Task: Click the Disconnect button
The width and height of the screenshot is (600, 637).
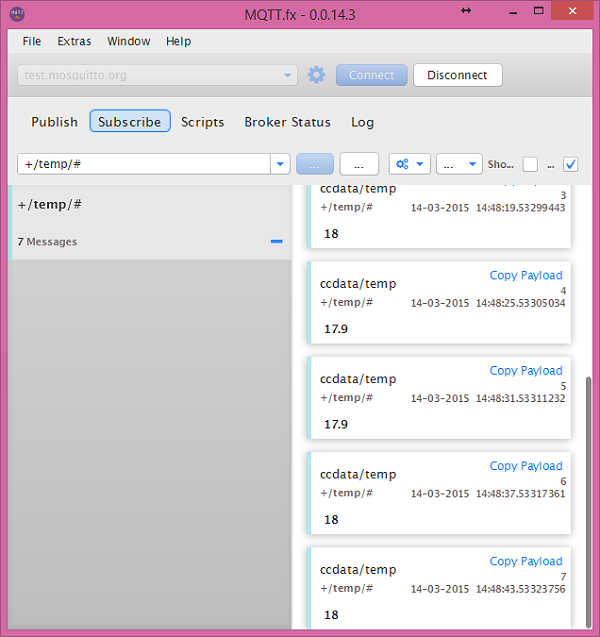Action: click(x=457, y=75)
